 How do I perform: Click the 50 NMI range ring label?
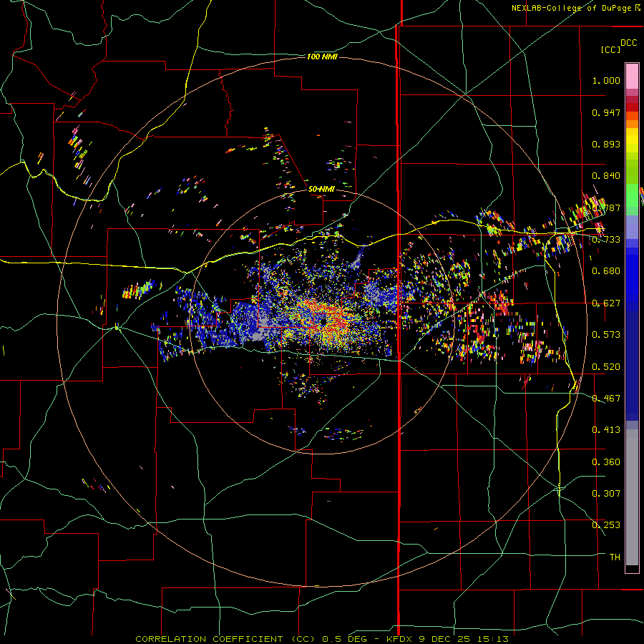[321, 189]
